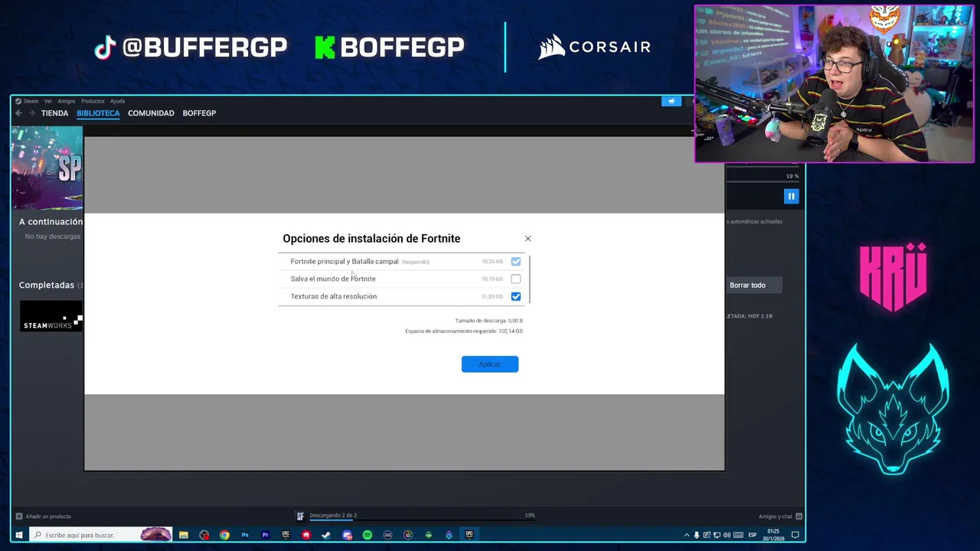This screenshot has width=980, height=551.
Task: Open the Steam menu
Action: [x=31, y=101]
